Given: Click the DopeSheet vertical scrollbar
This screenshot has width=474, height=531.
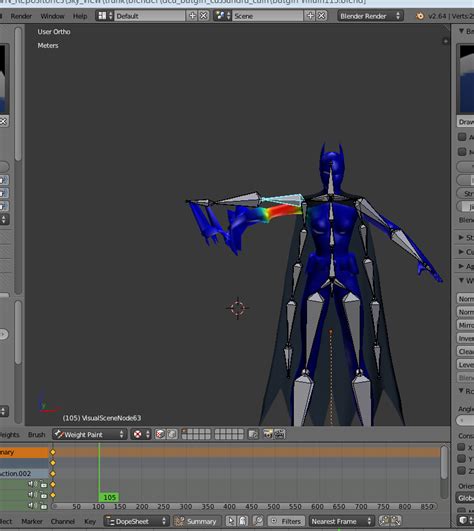Looking at the screenshot, I should (x=445, y=463).
